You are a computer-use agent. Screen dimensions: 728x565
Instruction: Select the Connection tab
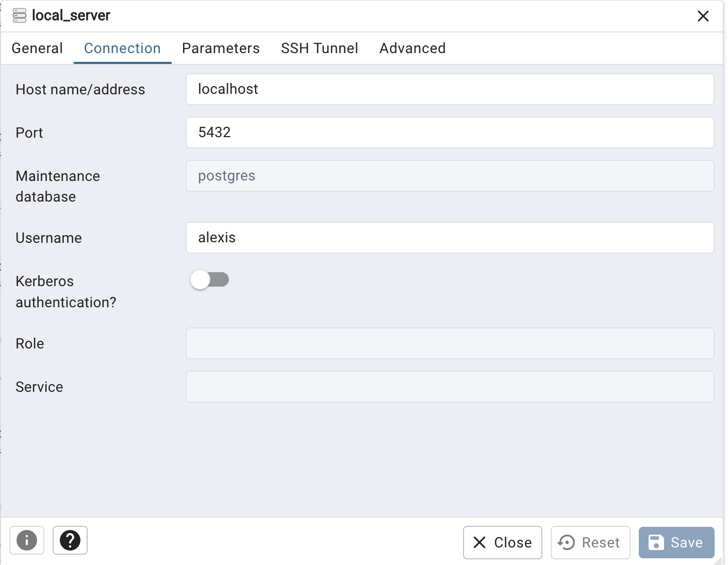click(122, 48)
